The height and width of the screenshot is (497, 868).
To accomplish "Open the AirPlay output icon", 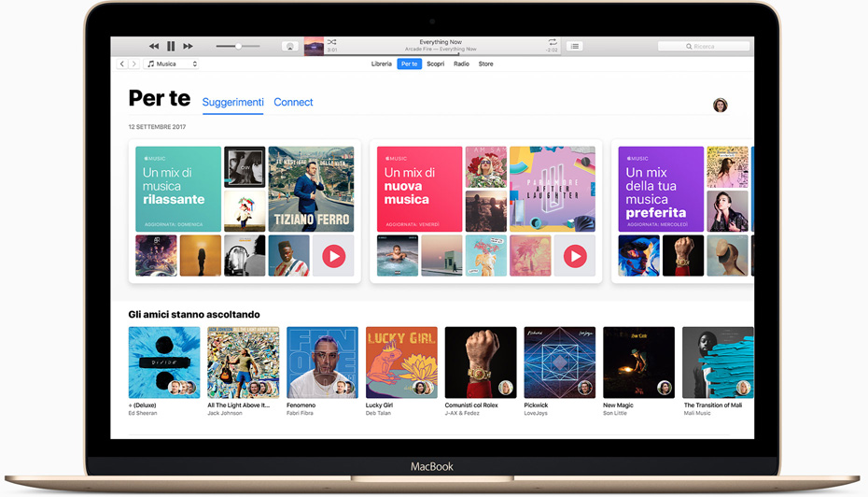I will pos(290,47).
